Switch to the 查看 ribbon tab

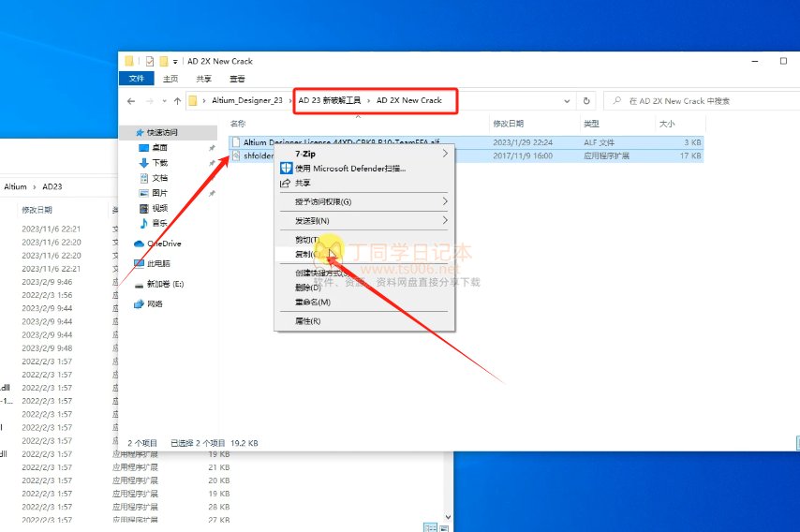237,79
